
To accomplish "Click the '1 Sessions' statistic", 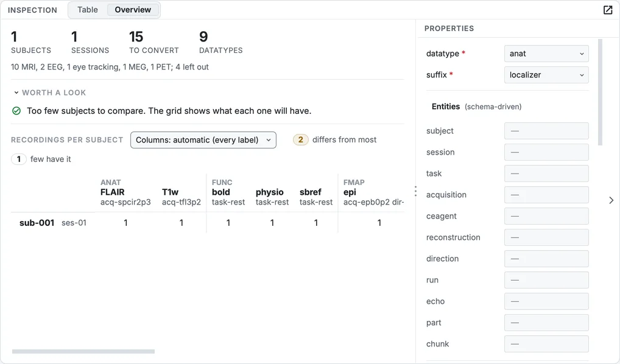I will 90,42.
